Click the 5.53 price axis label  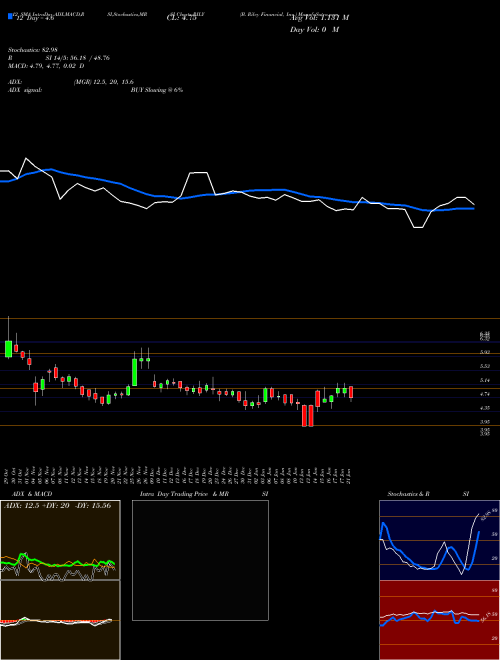[x=485, y=366]
